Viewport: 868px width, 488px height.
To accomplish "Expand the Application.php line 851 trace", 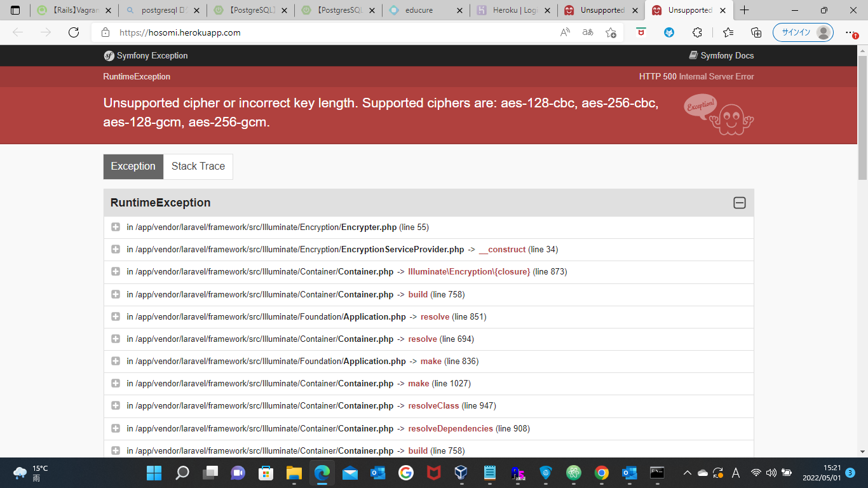I will (116, 316).
